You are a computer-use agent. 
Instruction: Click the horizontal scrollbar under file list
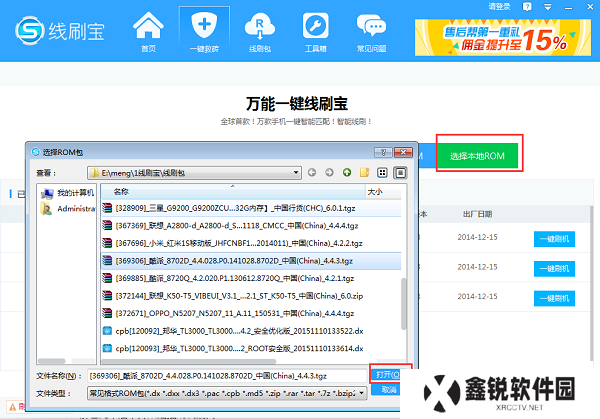[189, 361]
